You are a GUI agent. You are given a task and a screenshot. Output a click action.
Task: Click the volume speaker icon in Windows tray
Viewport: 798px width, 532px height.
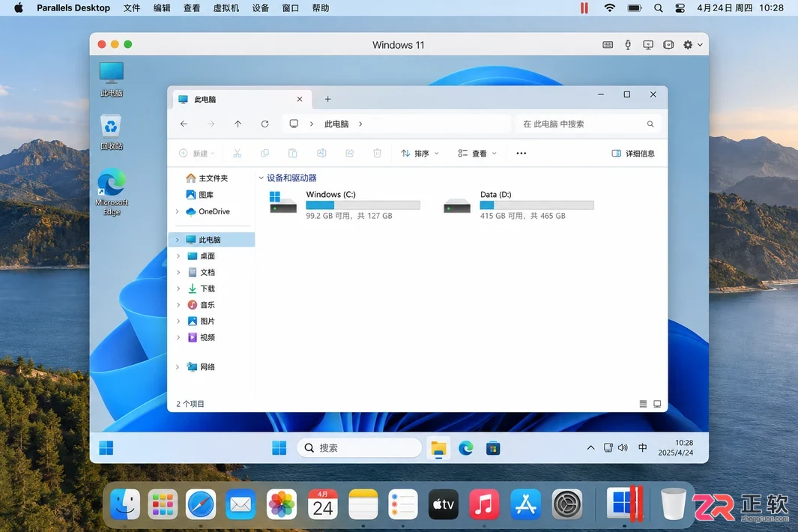click(x=623, y=447)
